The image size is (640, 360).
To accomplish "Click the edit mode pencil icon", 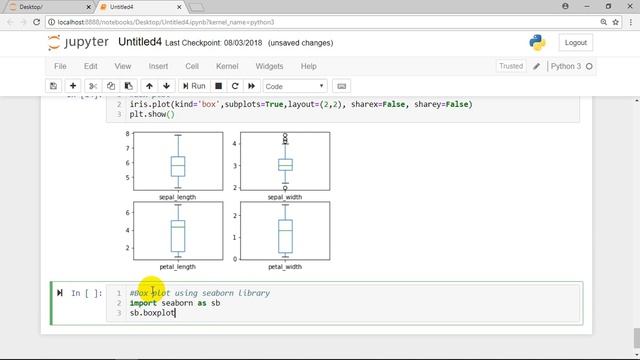I will coord(536,67).
